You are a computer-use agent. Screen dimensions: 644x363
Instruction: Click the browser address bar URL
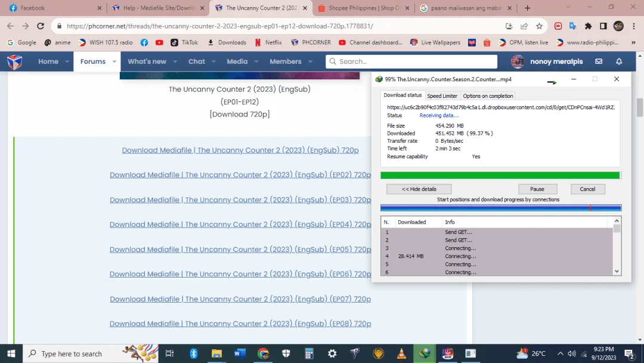click(219, 26)
